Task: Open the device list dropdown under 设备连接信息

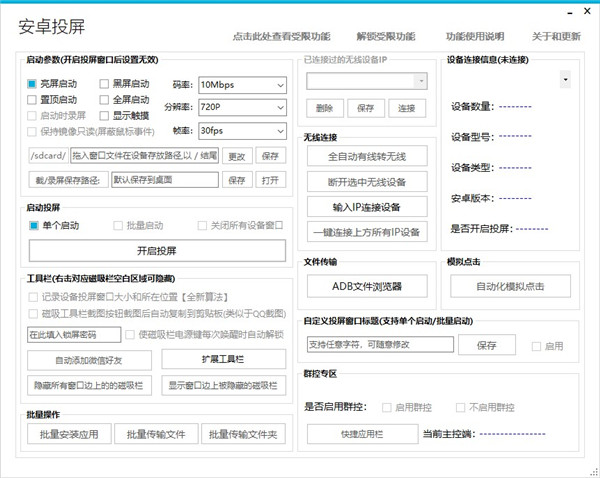Action: tap(565, 80)
